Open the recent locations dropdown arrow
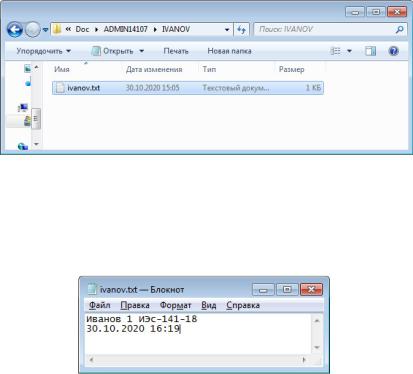This screenshot has height=374, width=413. pos(45,30)
